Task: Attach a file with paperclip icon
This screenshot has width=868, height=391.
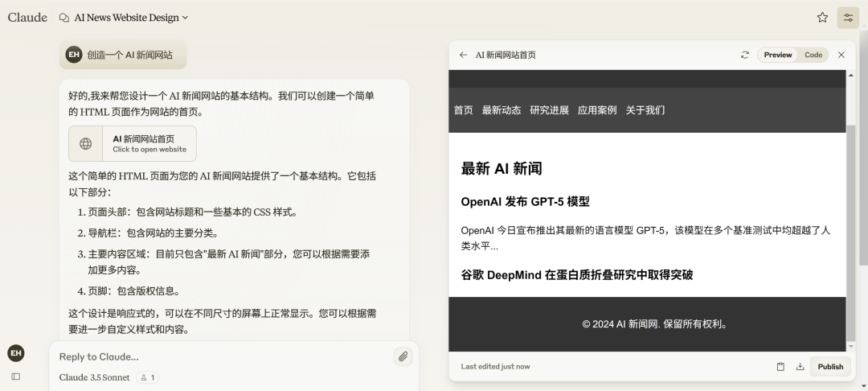Action: 403,356
